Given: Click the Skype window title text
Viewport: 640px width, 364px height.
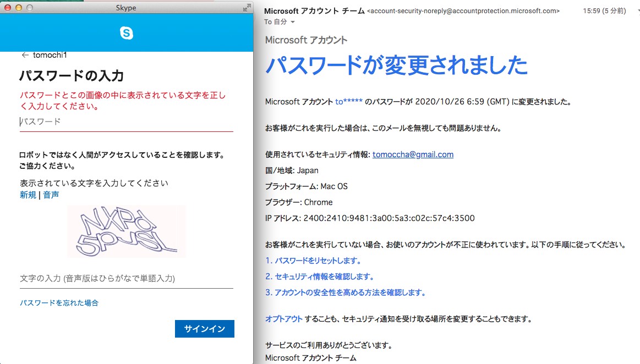Looking at the screenshot, I should point(126,8).
